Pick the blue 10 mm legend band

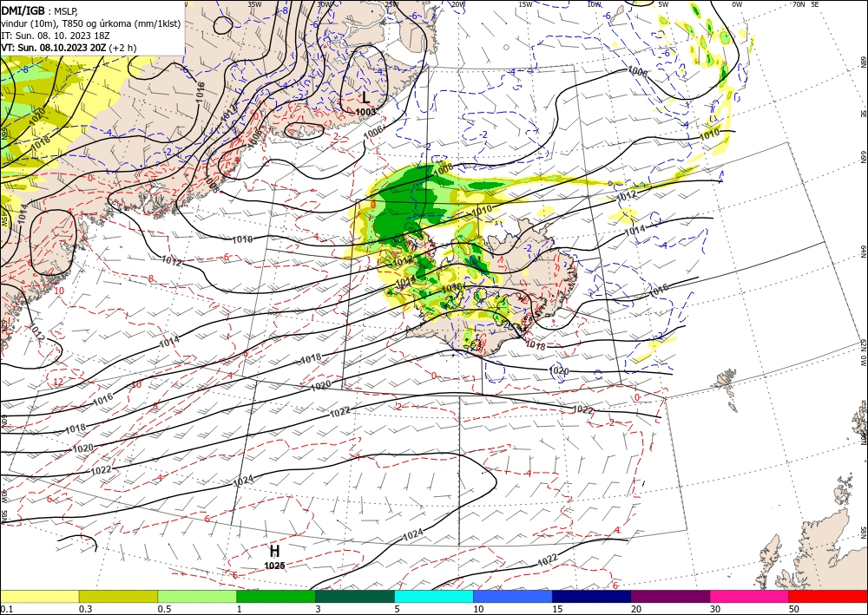pyautogui.click(x=513, y=597)
